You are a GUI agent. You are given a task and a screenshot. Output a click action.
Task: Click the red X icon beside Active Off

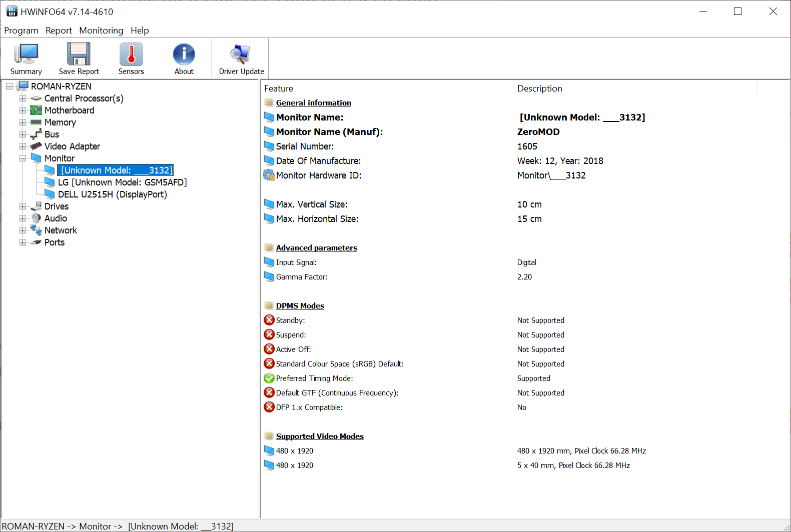[269, 349]
